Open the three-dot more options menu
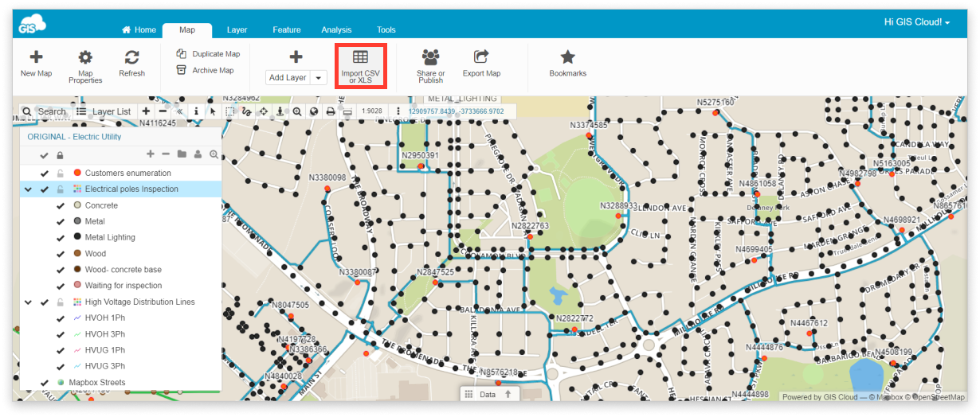 [x=398, y=111]
